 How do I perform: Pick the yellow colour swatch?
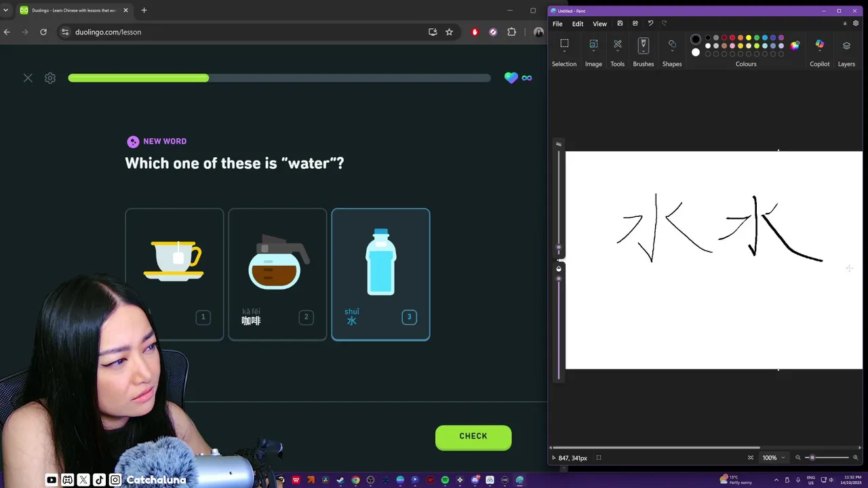[749, 38]
